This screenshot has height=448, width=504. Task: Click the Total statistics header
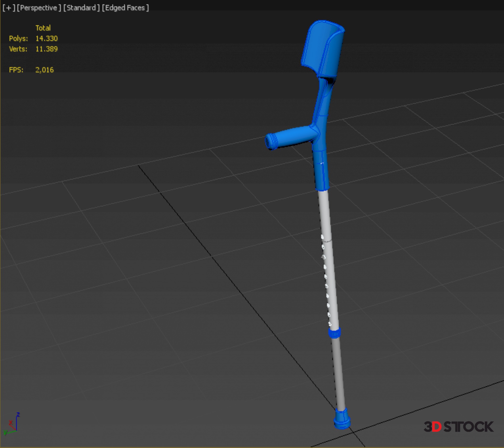pyautogui.click(x=43, y=28)
